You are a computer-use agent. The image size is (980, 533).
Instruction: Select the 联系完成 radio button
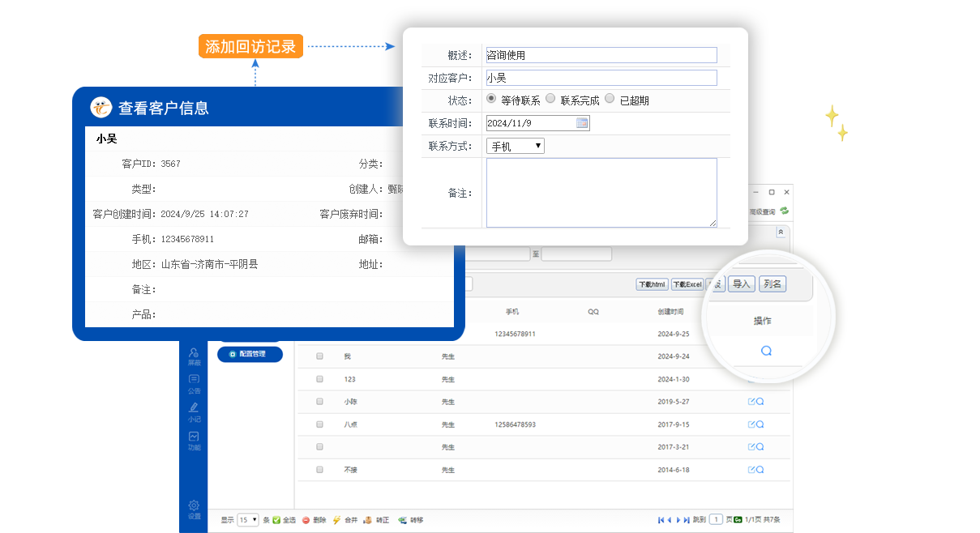(x=550, y=99)
